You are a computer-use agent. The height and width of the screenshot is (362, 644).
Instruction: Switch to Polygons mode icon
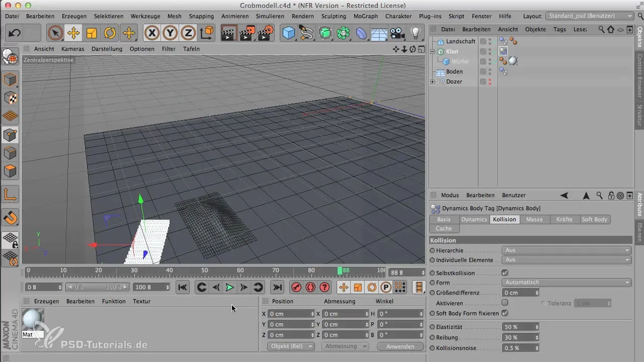pyautogui.click(x=10, y=171)
